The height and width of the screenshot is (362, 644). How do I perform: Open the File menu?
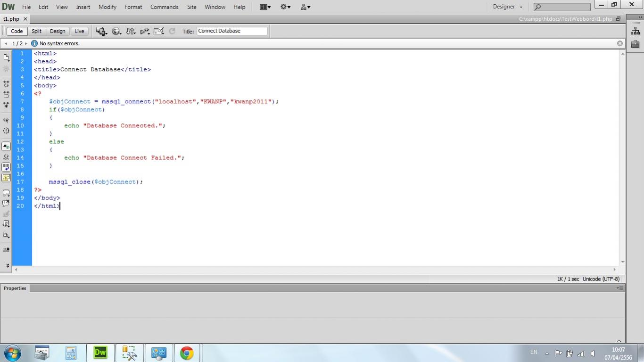26,7
